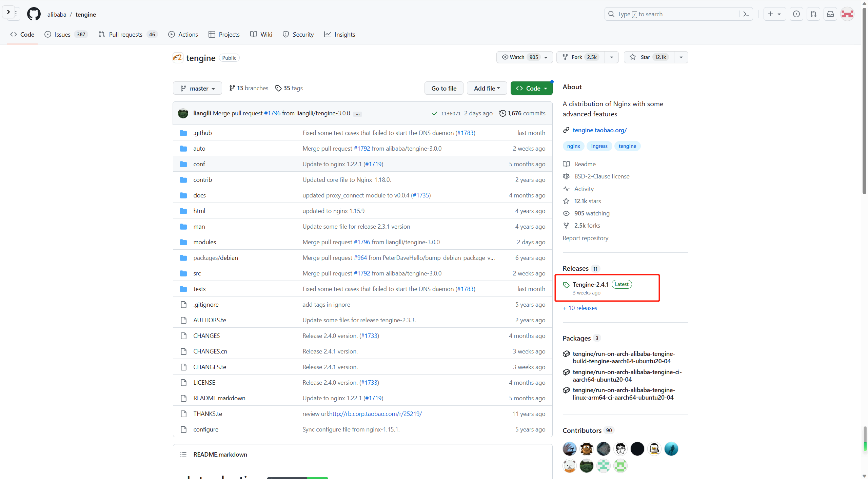Click the user profile avatar
This screenshot has height=479, width=868.
[847, 14]
